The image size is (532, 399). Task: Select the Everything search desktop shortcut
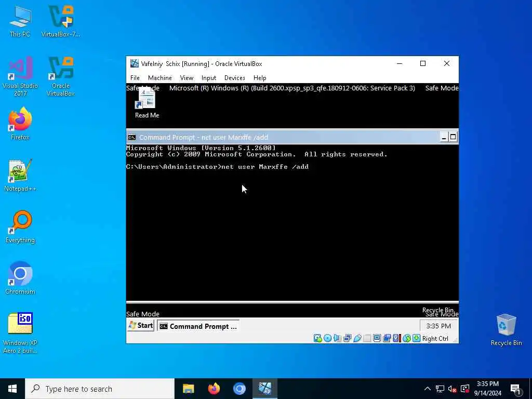coord(20,227)
